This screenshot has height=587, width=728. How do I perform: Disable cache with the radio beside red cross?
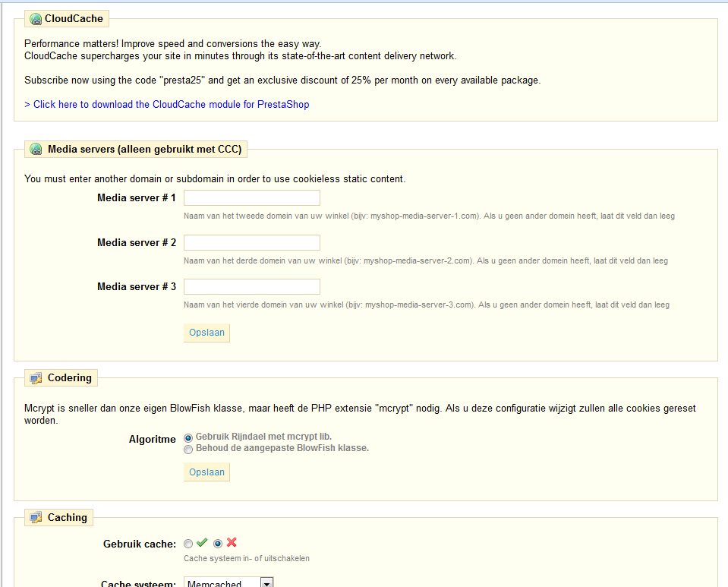pos(218,544)
